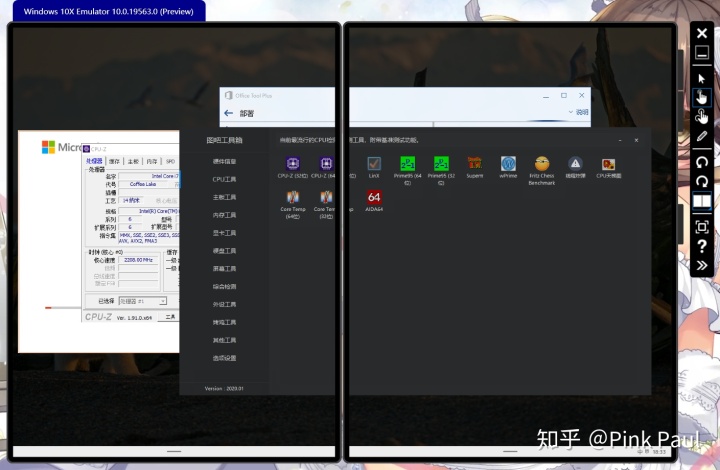Viewport: 720px width, 470px height.
Task: Switch to SPD tab in CPU-Z
Action: [x=170, y=162]
